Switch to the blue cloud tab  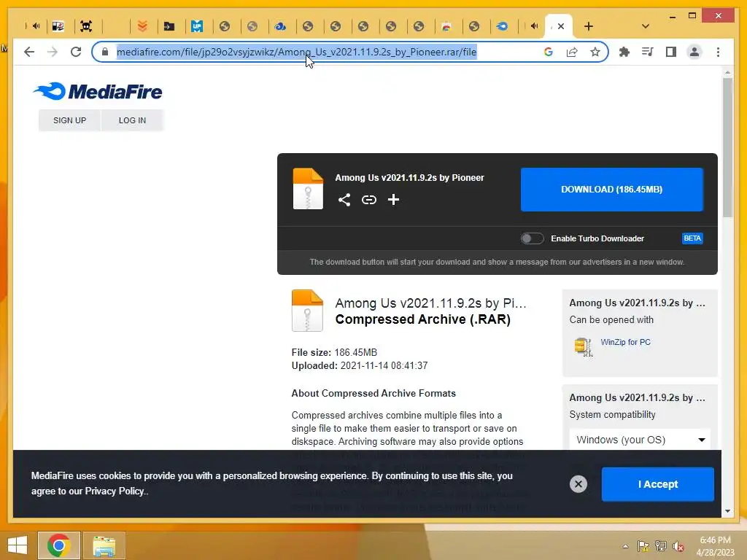[280, 26]
